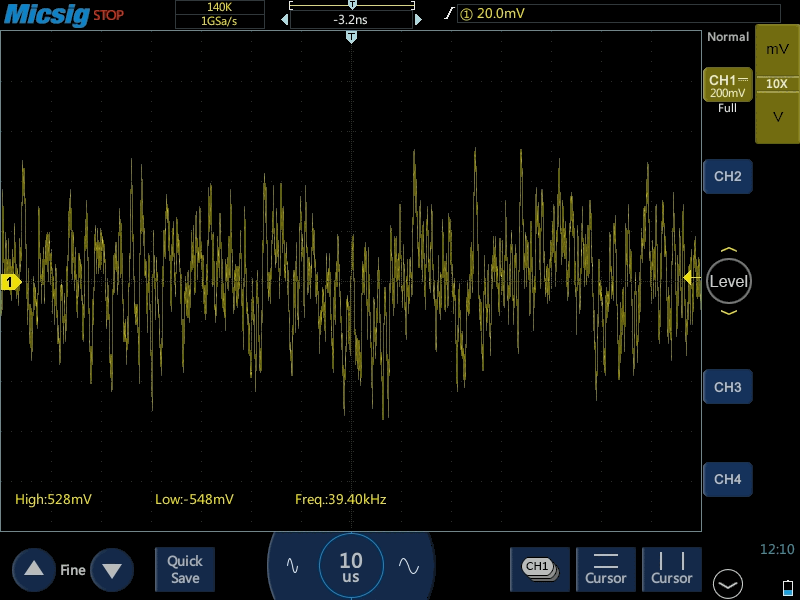800x600 pixels.
Task: Click the horizontal Cursor icon button
Action: click(606, 568)
